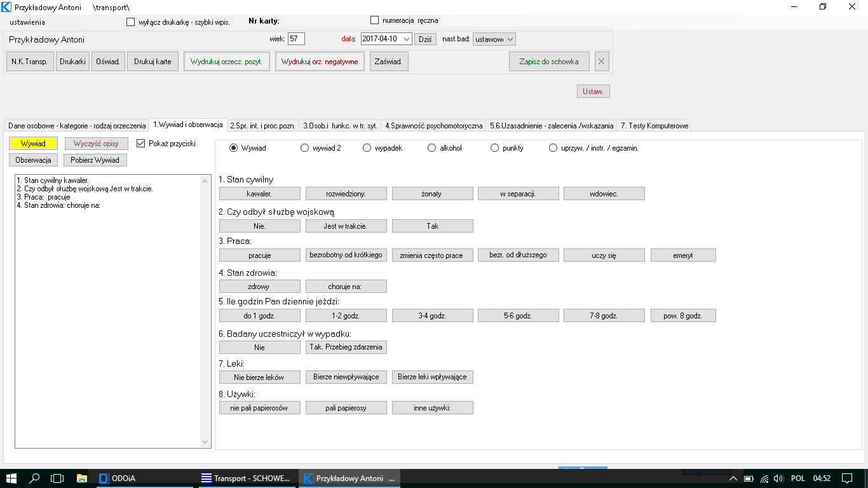
Task: Click the notes text area scrollbar down arrow
Action: 205,442
